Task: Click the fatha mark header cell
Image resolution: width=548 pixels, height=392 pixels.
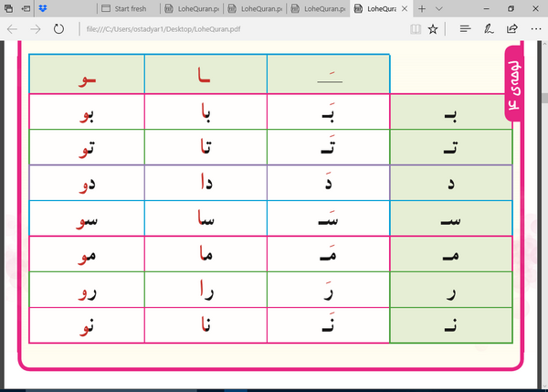Action: click(x=329, y=74)
